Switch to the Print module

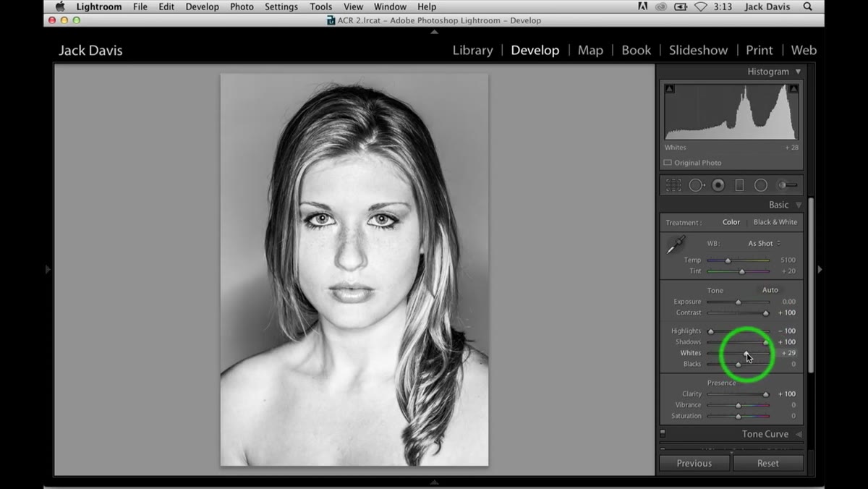759,50
